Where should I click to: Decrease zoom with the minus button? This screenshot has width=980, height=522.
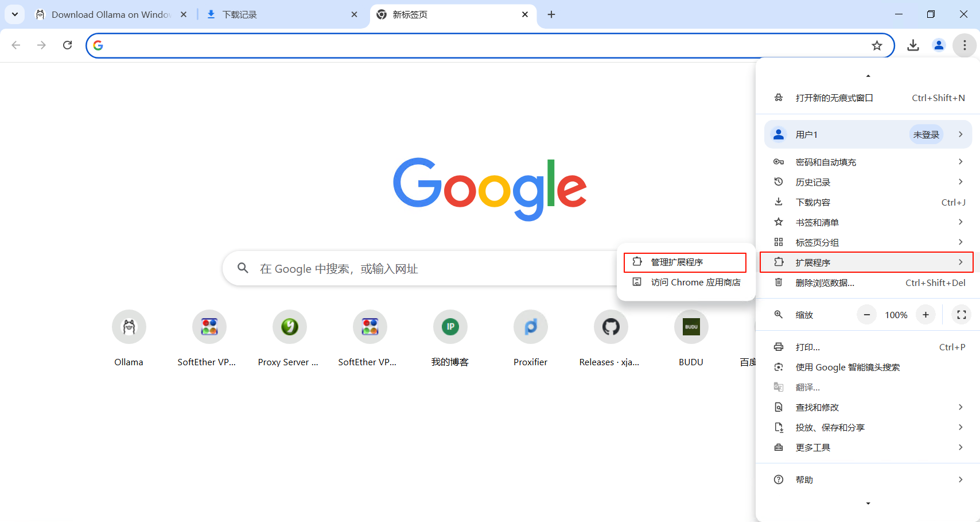[866, 315]
